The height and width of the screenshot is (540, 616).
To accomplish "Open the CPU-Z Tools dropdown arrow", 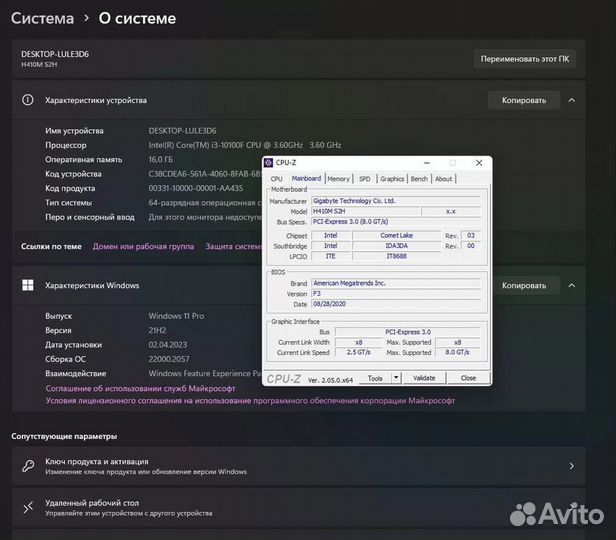I will [396, 378].
